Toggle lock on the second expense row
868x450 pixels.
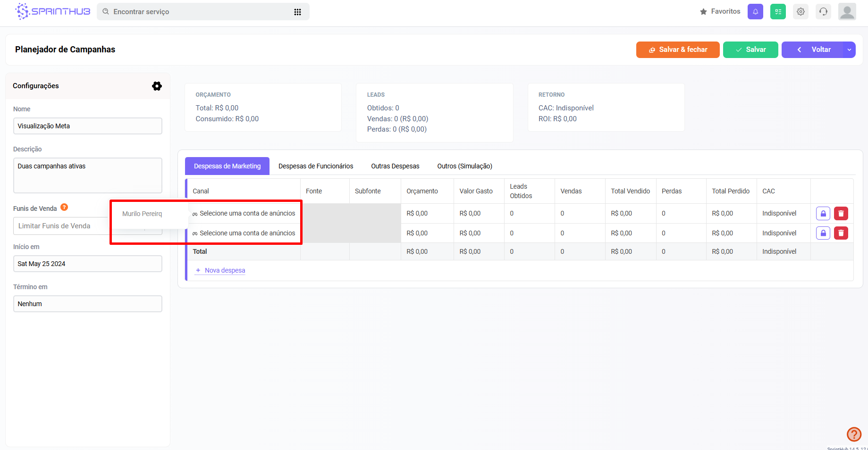[823, 233]
